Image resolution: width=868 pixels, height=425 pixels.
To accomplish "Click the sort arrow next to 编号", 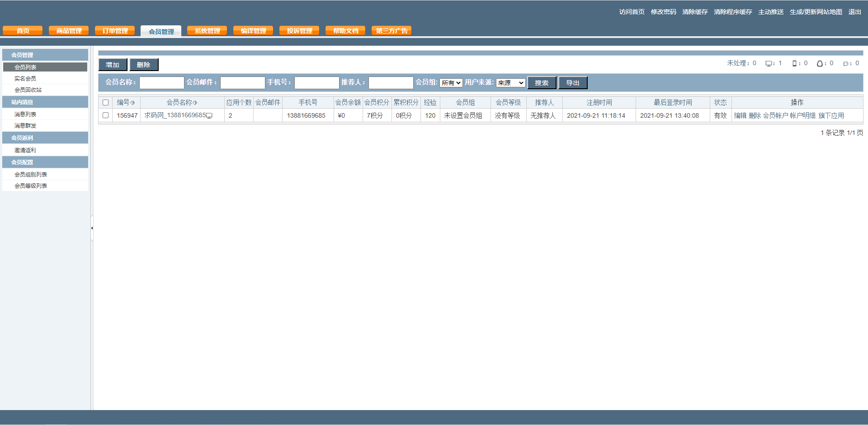I will coord(132,103).
